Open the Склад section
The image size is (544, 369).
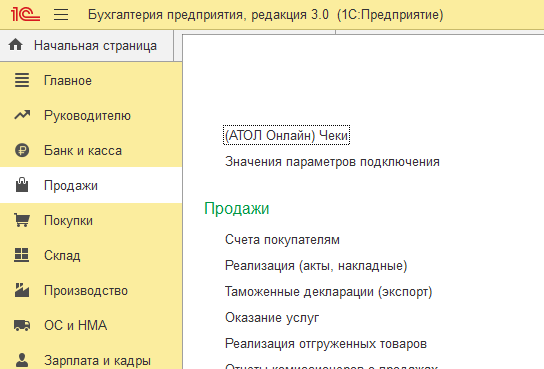91,256
